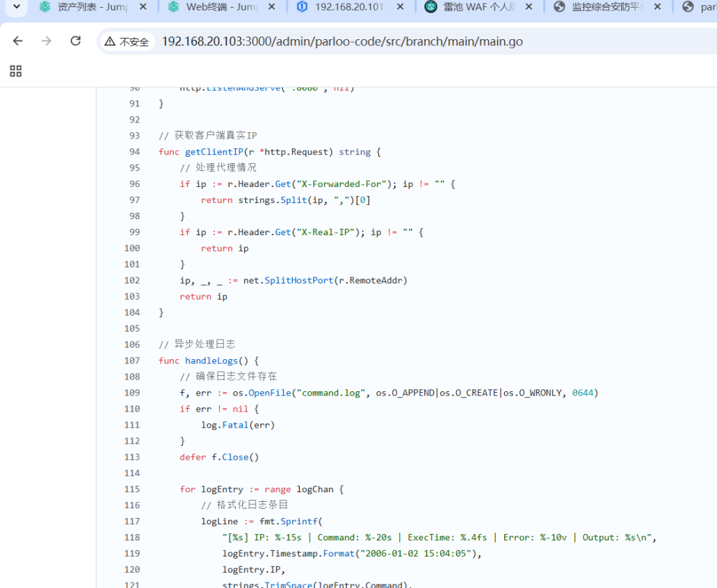Viewport: 717px width, 588px height.
Task: Click the browser forward arrow
Action: (46, 41)
